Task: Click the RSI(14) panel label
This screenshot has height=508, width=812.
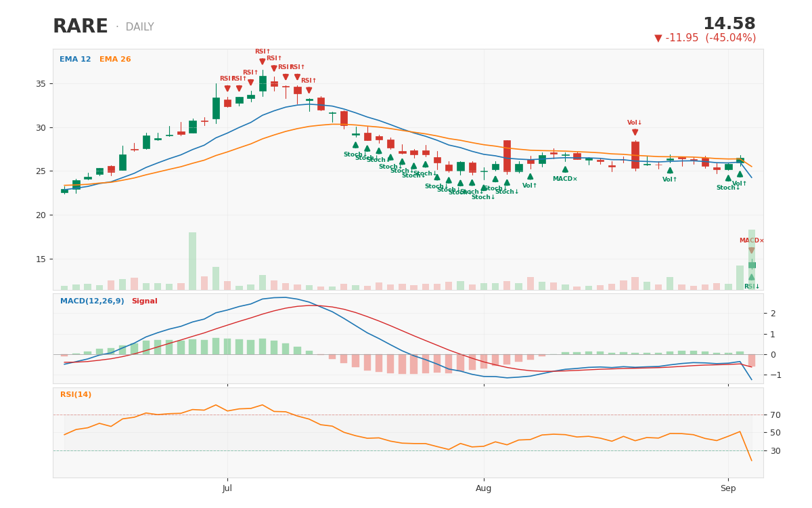Action: [x=76, y=395]
